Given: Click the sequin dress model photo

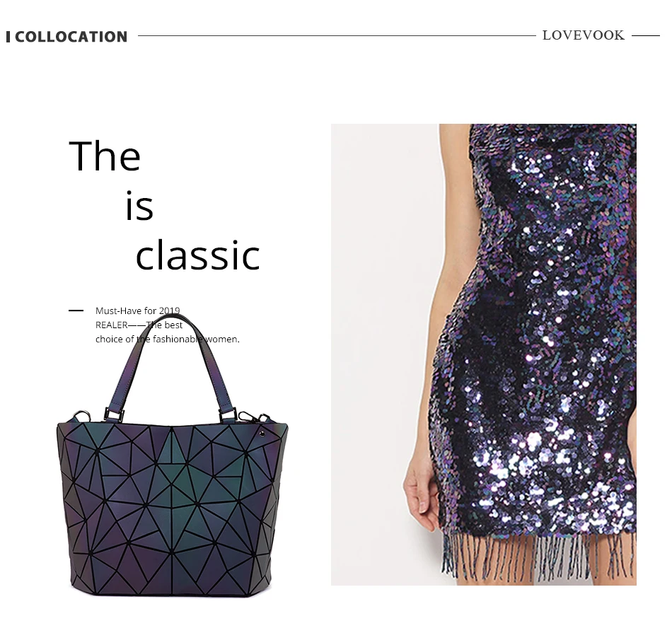Looking at the screenshot, I should pyautogui.click(x=483, y=354).
